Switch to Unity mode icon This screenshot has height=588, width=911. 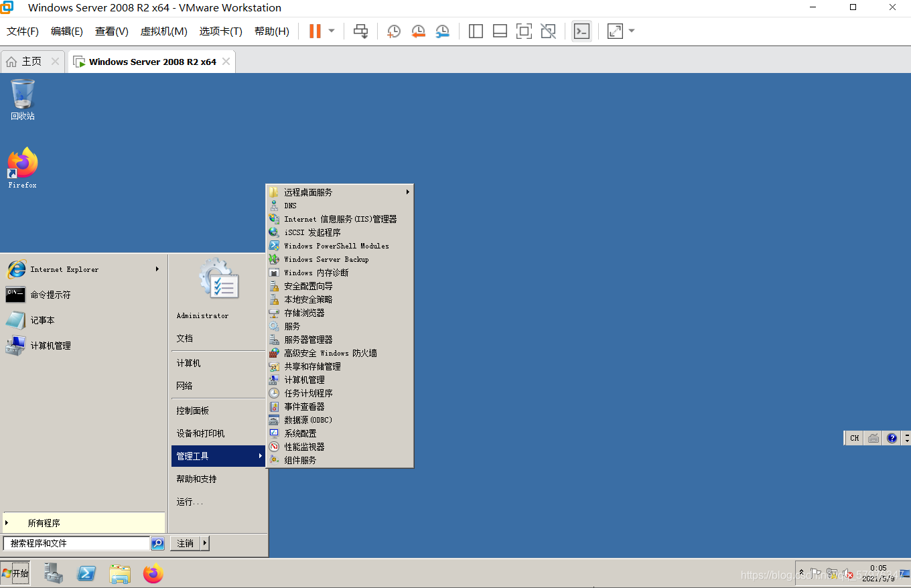[548, 31]
